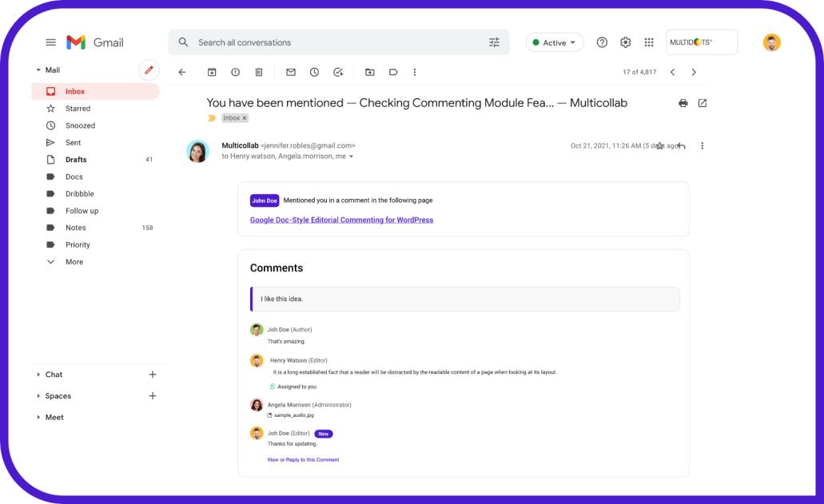
Task: Go back to the inbox list
Action: pyautogui.click(x=182, y=73)
